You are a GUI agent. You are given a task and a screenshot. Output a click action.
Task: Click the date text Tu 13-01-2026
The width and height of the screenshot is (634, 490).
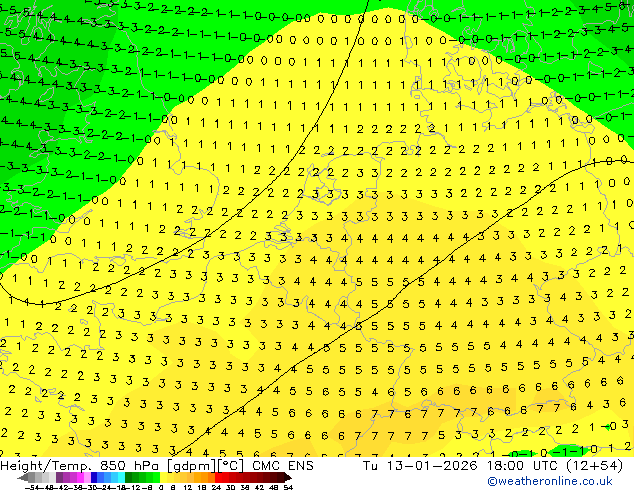420,466
